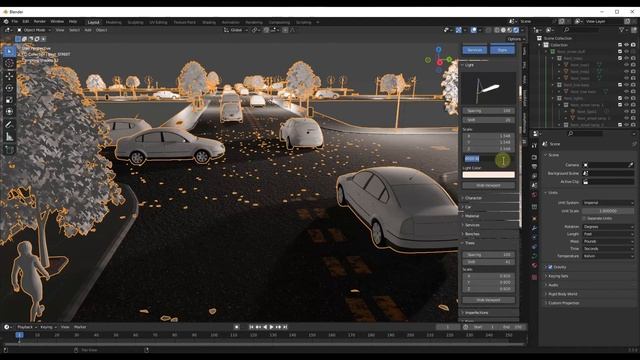Switch to the Modeling workspace tab
This screenshot has width=640, height=360.
click(113, 22)
